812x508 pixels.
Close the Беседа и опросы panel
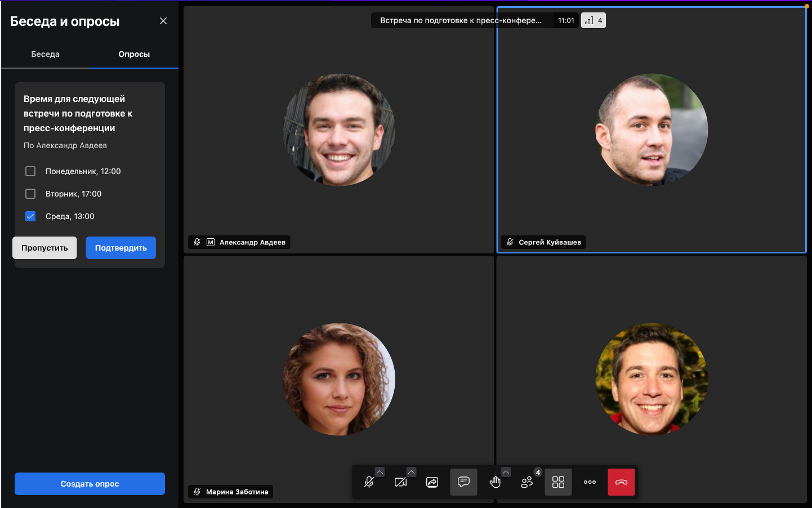click(163, 21)
